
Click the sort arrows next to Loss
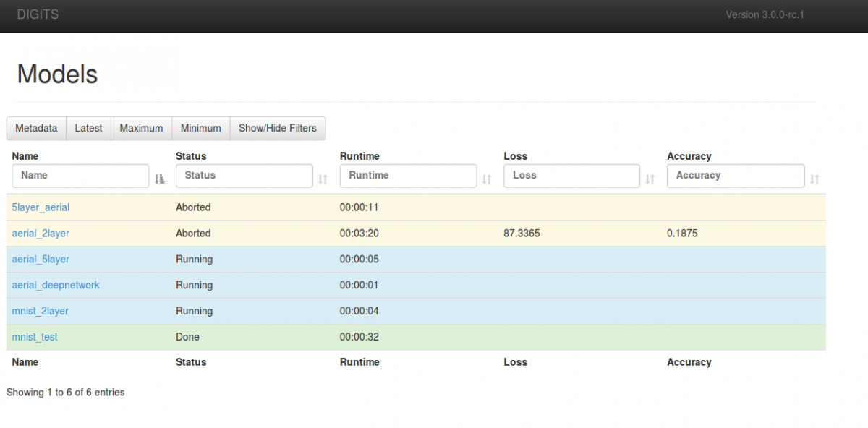click(x=650, y=179)
